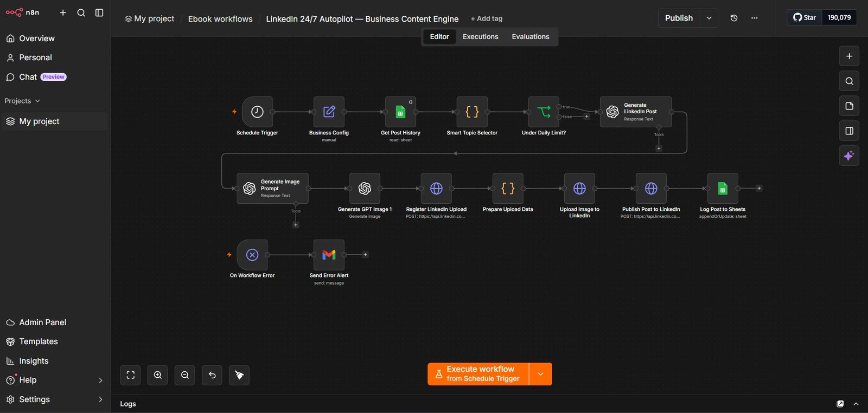Click the Smart Topic Selector code node

point(472,112)
